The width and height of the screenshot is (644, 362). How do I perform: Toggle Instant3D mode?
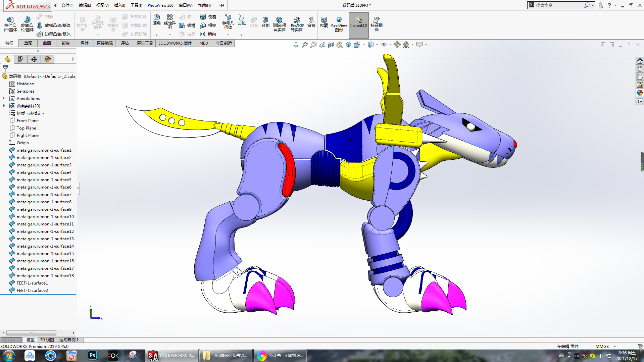click(x=358, y=25)
